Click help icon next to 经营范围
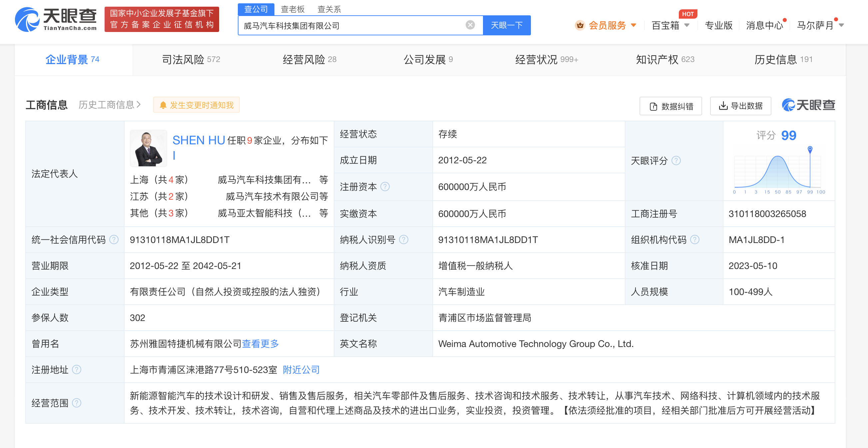The height and width of the screenshot is (448, 868). point(77,403)
